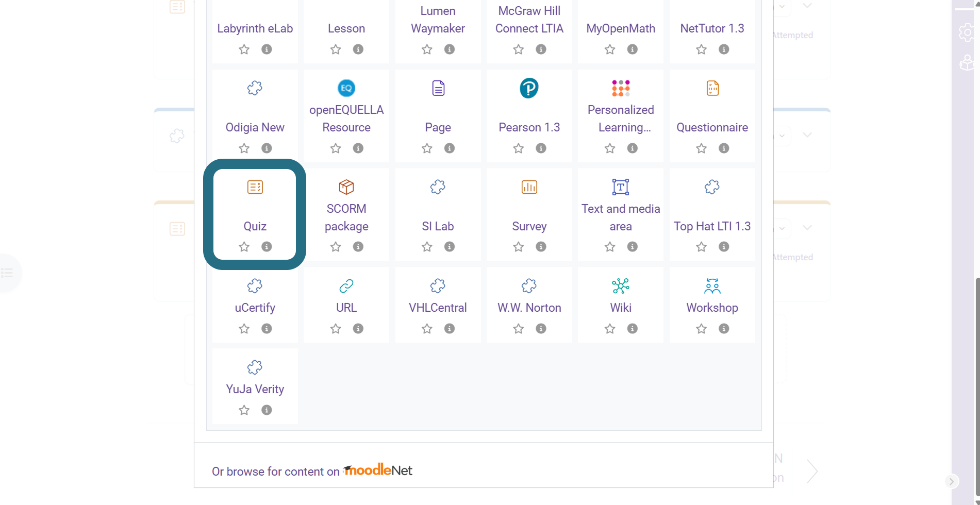This screenshot has width=980, height=505.
Task: View information for Pearson 1.3
Action: coord(541,148)
